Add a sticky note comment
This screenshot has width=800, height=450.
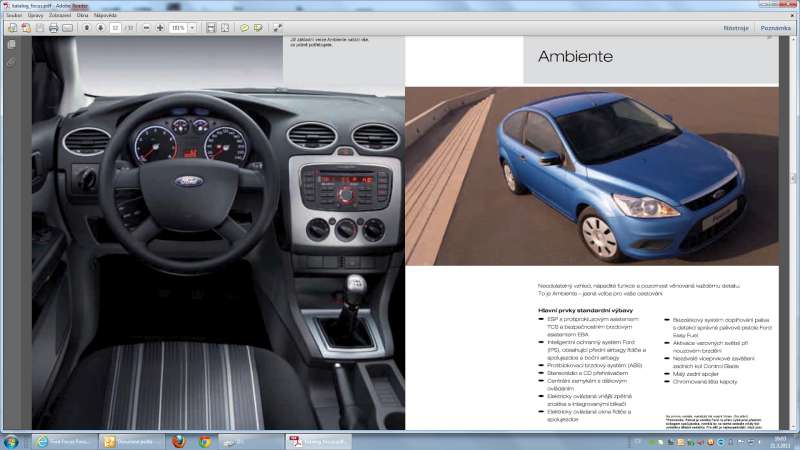(245, 28)
